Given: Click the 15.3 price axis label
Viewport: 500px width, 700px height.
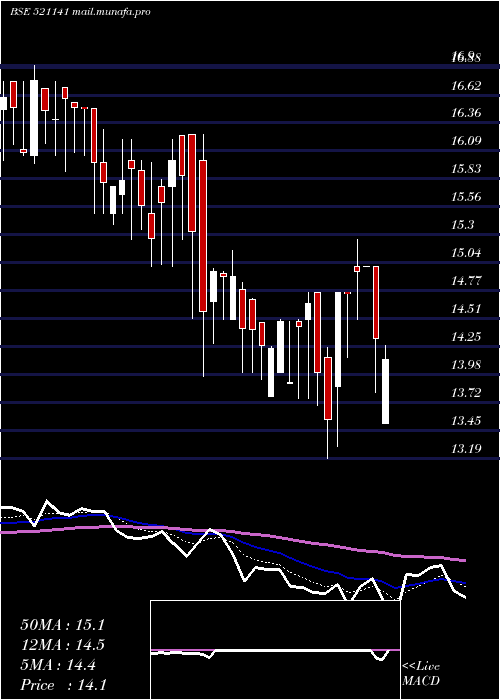Looking at the screenshot, I should tap(462, 225).
